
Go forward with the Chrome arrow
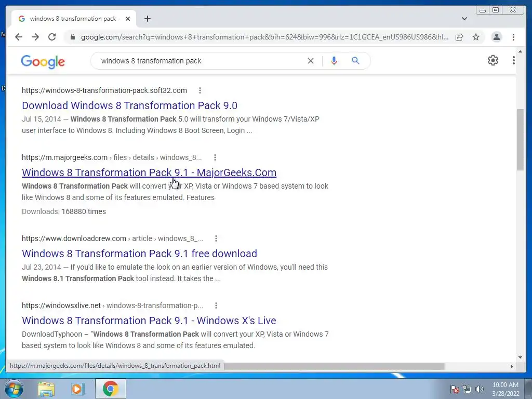tap(35, 37)
